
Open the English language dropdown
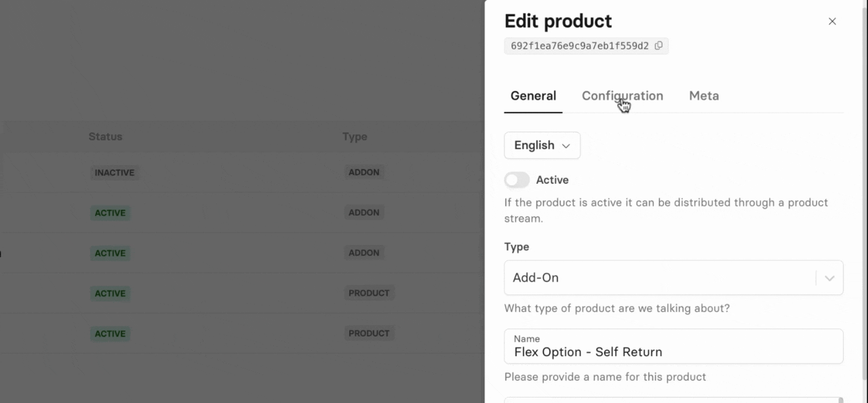tap(542, 145)
